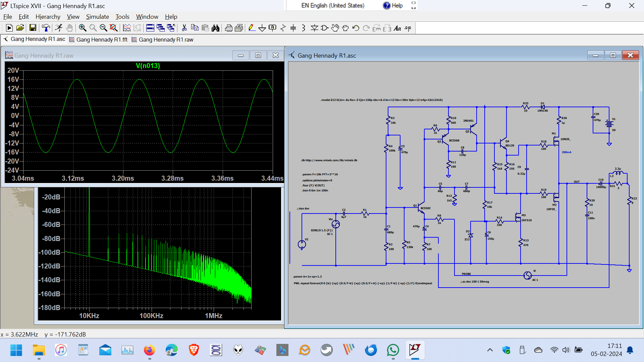Run the simulation with running-man icon

click(59, 28)
